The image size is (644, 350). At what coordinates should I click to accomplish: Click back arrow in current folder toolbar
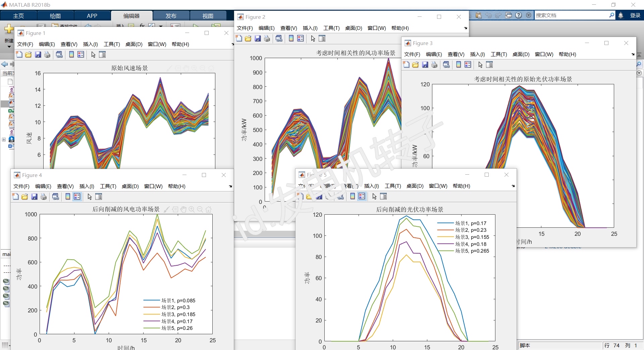coord(4,64)
